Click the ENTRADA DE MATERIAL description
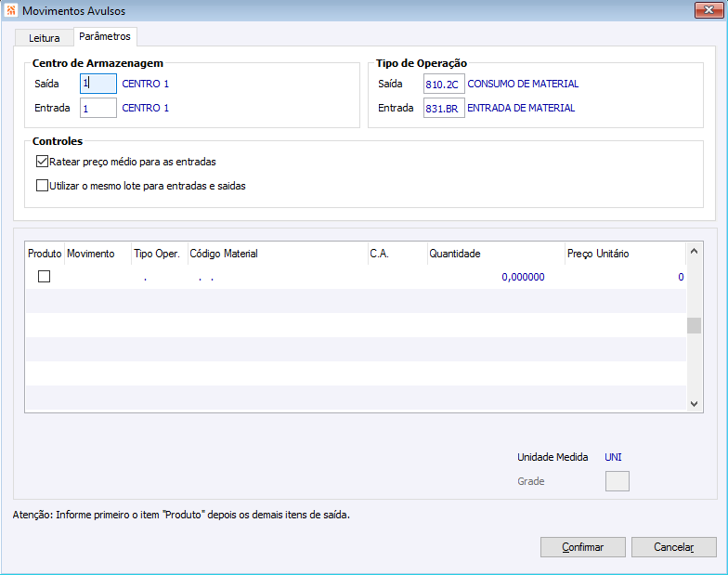Screen dimensions: 728x575 [x=521, y=108]
